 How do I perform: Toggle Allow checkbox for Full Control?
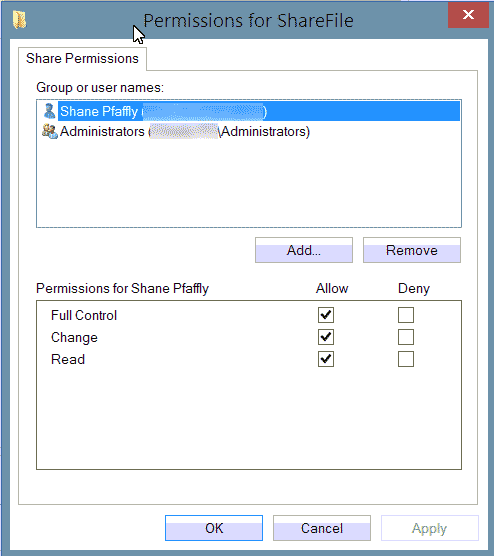(326, 315)
